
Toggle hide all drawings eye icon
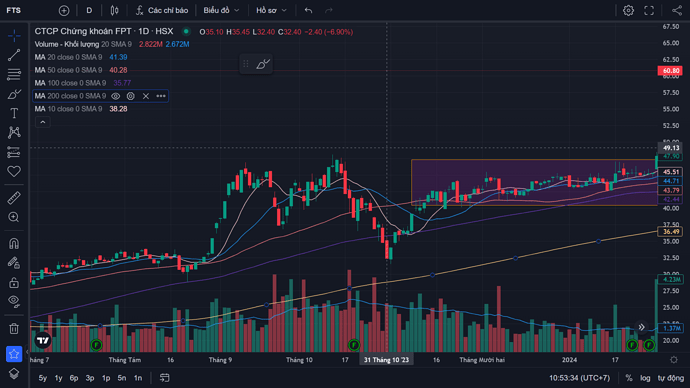(x=14, y=301)
